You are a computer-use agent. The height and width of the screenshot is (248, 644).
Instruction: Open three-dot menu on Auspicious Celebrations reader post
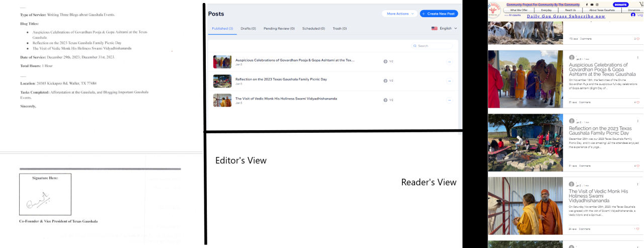click(x=638, y=57)
